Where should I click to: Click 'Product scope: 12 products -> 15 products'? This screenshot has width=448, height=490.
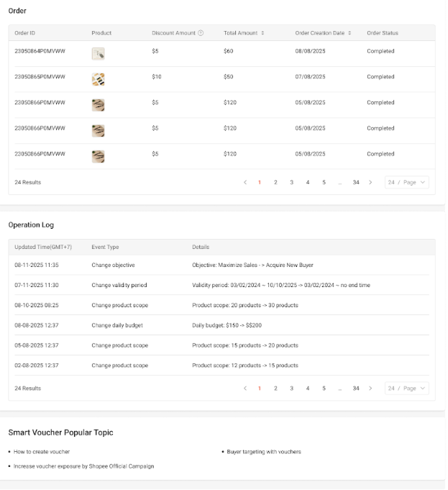click(245, 366)
